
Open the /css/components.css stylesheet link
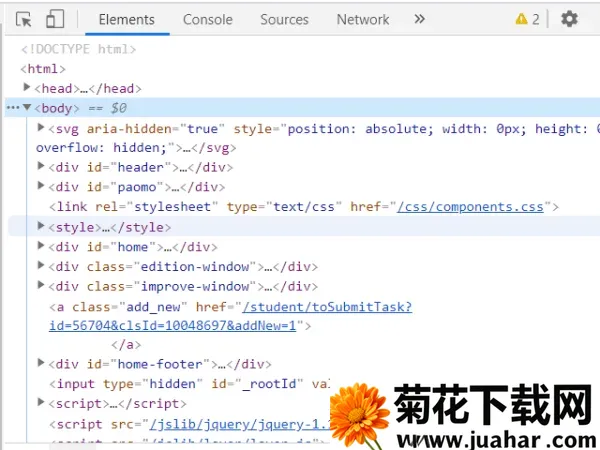pos(470,207)
